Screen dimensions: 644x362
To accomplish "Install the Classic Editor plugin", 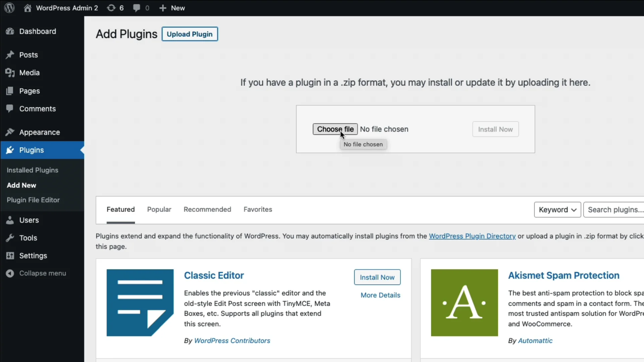I will point(377,277).
